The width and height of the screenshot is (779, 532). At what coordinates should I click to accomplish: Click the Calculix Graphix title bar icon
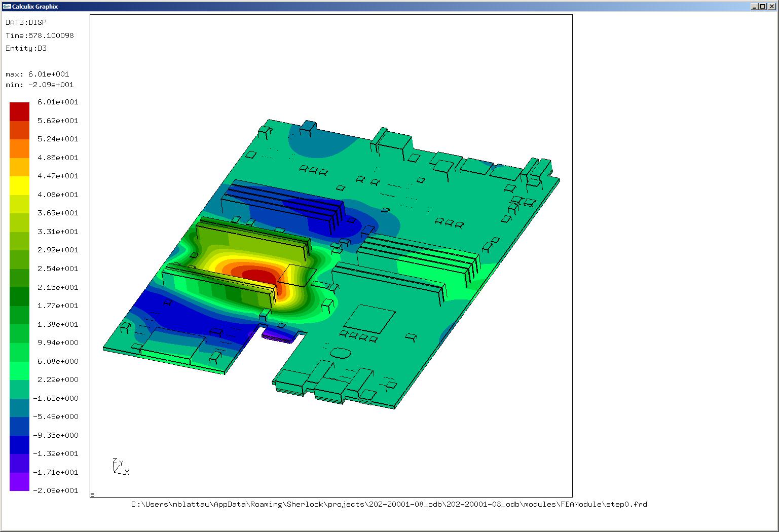pyautogui.click(x=6, y=6)
